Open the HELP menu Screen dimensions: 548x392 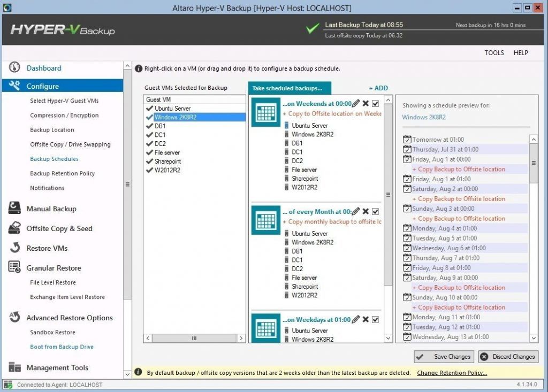pyautogui.click(x=521, y=53)
